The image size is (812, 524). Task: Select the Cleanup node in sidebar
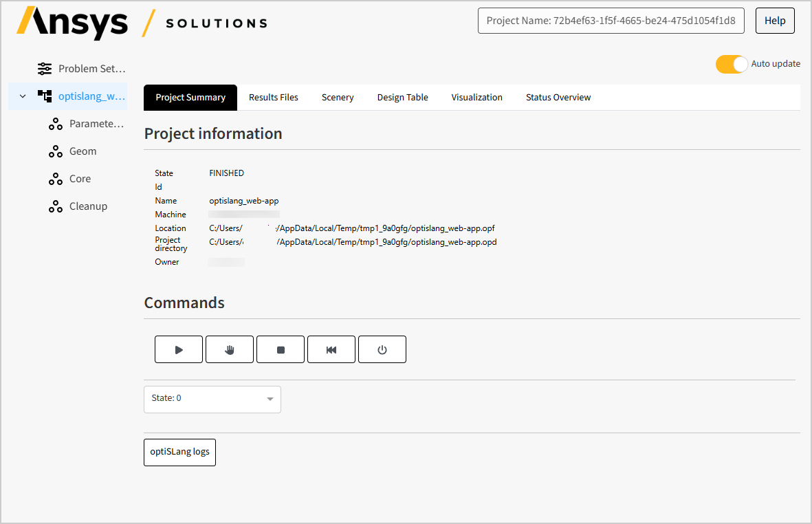[88, 206]
